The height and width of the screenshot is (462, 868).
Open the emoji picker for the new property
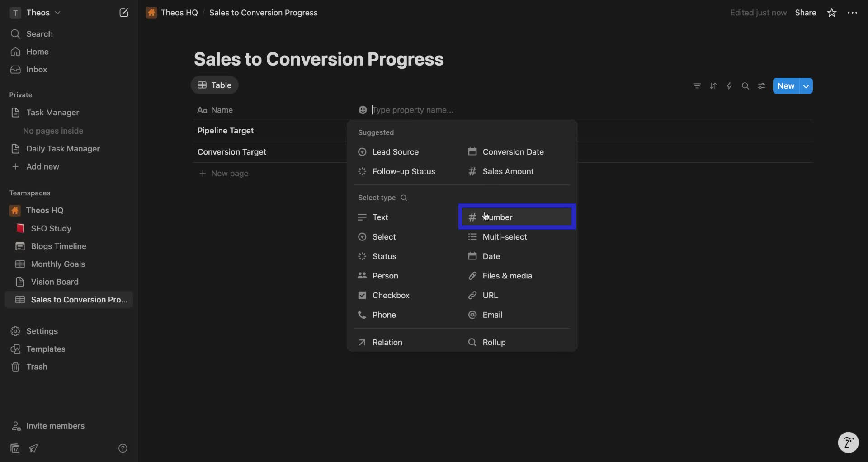[363, 110]
